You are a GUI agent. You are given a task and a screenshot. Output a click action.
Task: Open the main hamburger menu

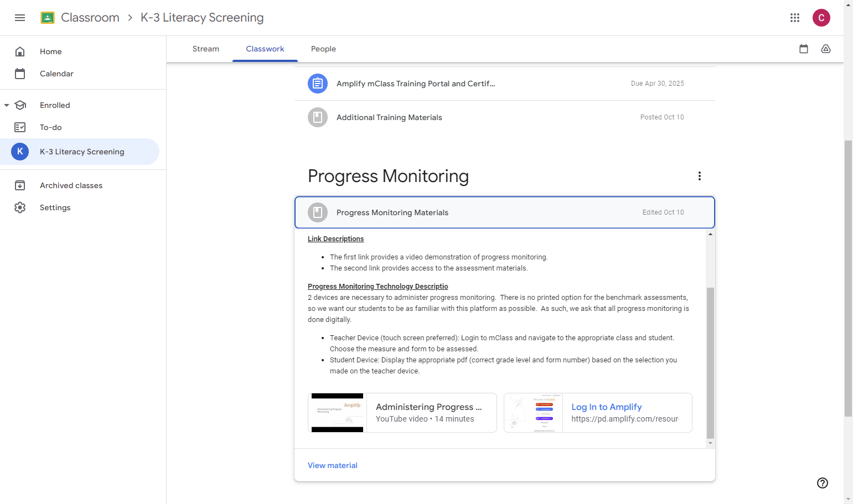point(20,18)
